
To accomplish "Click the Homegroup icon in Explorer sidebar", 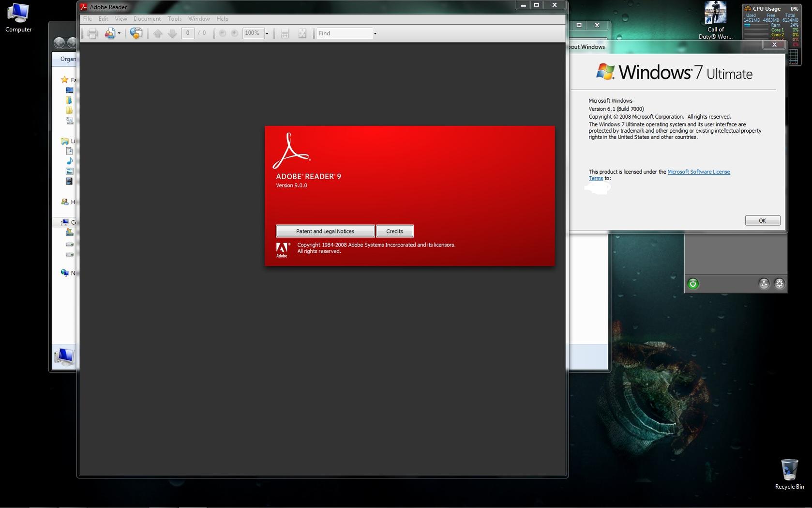I will pos(64,201).
